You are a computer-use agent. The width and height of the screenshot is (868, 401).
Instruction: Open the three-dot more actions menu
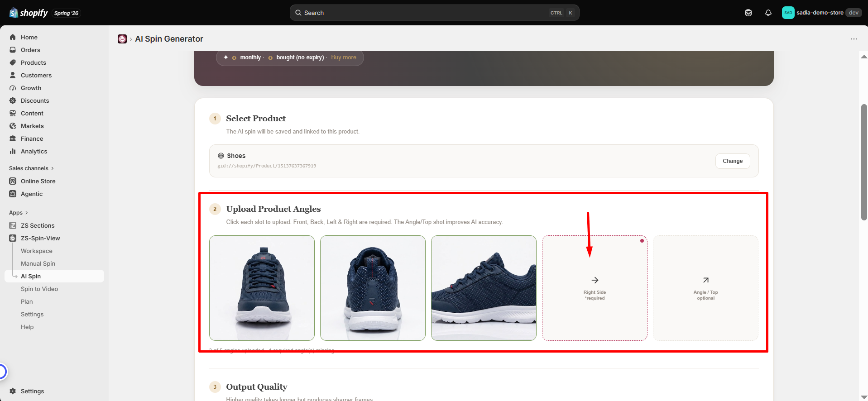click(854, 39)
